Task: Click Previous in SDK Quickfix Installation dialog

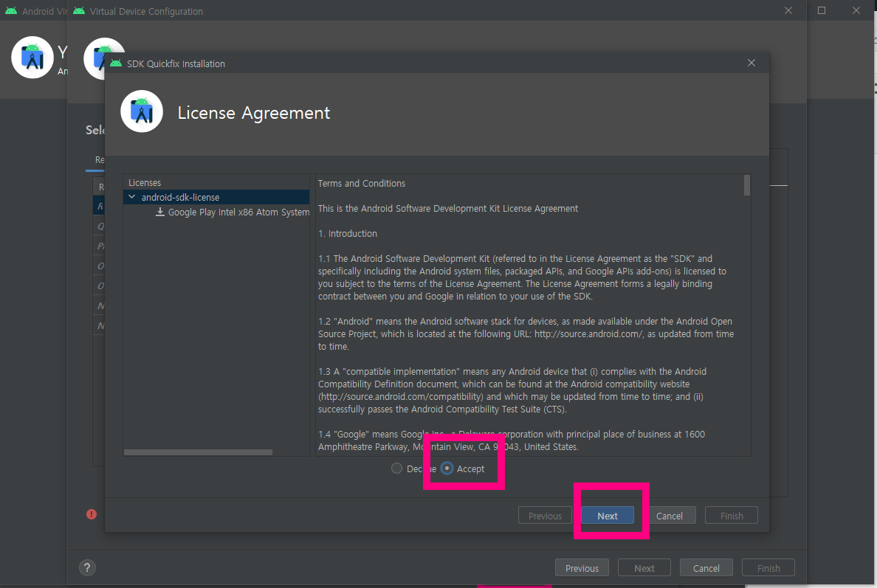Action: click(x=545, y=516)
